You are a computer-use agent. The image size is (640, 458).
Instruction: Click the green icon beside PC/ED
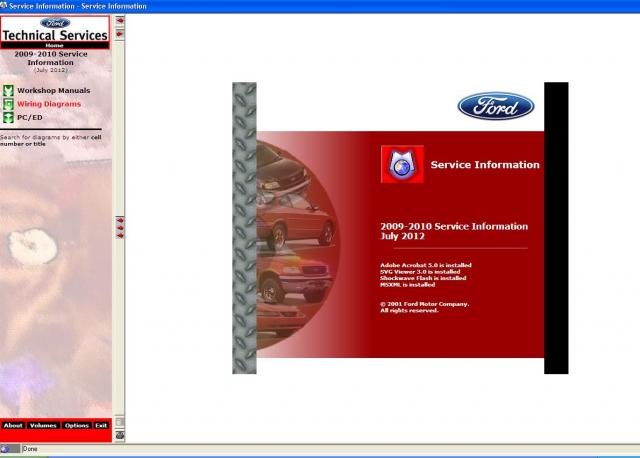pyautogui.click(x=8, y=118)
